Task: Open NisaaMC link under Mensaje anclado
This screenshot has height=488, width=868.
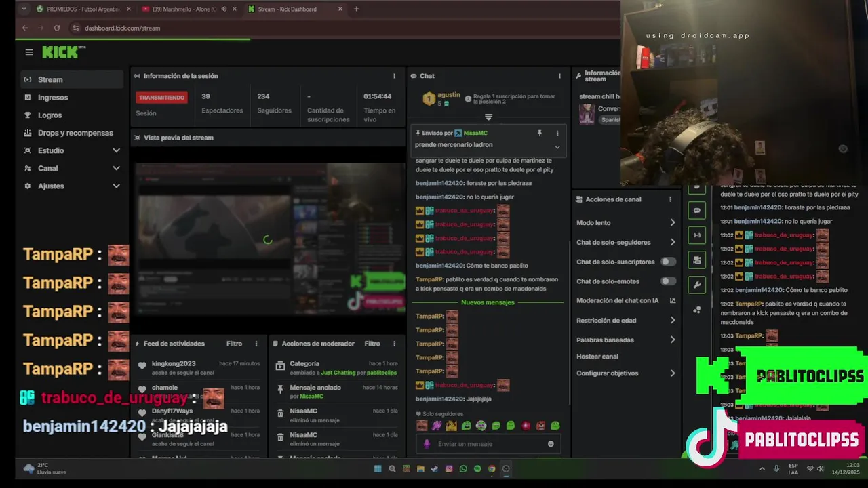Action: click(311, 396)
